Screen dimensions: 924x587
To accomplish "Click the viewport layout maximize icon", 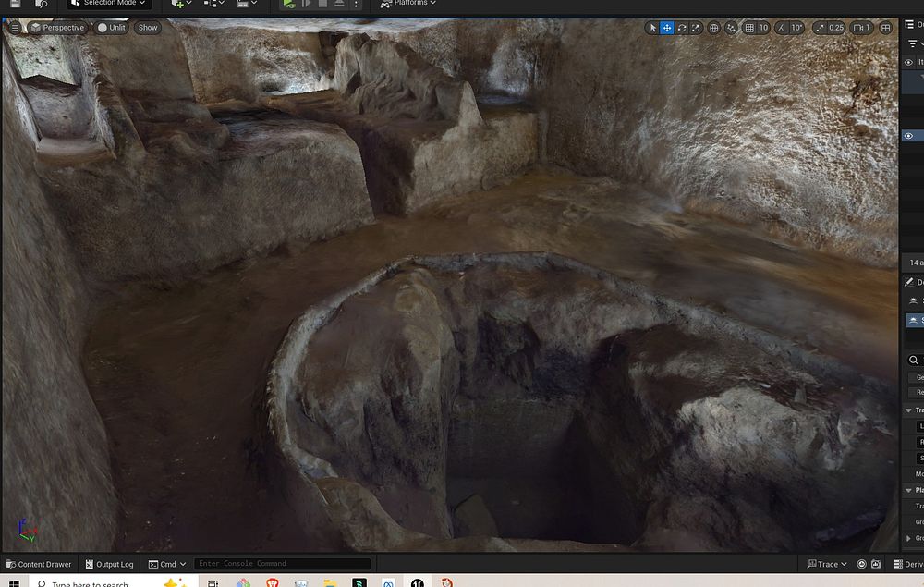I will click(886, 28).
